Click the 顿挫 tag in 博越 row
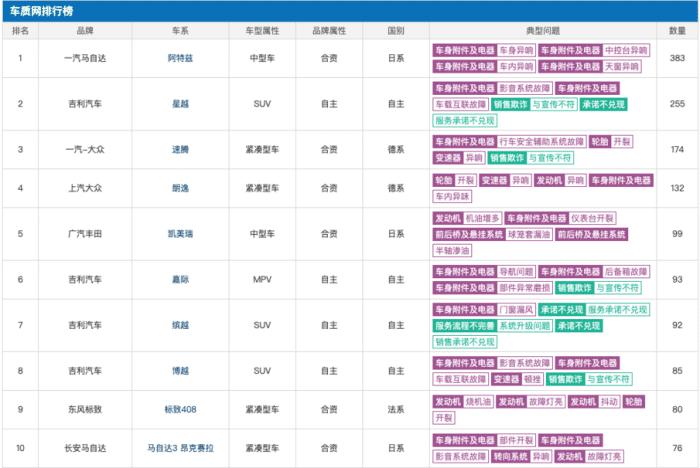 [x=532, y=379]
